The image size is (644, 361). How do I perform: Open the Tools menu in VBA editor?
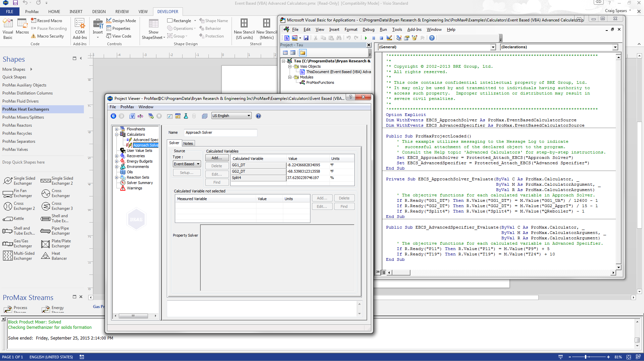point(397,29)
